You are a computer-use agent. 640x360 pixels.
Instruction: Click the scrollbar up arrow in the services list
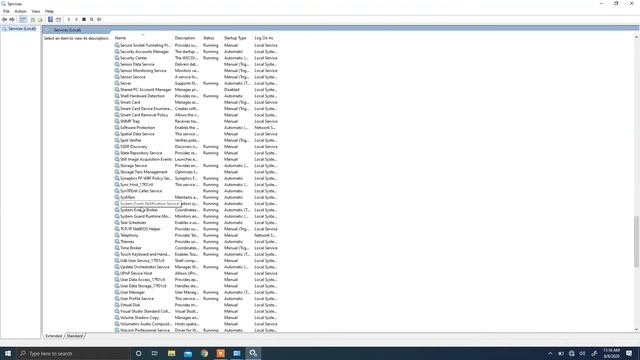coord(636,37)
